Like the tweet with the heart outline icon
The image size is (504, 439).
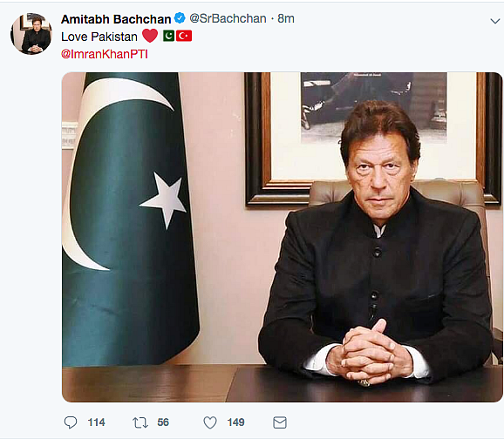pos(210,422)
